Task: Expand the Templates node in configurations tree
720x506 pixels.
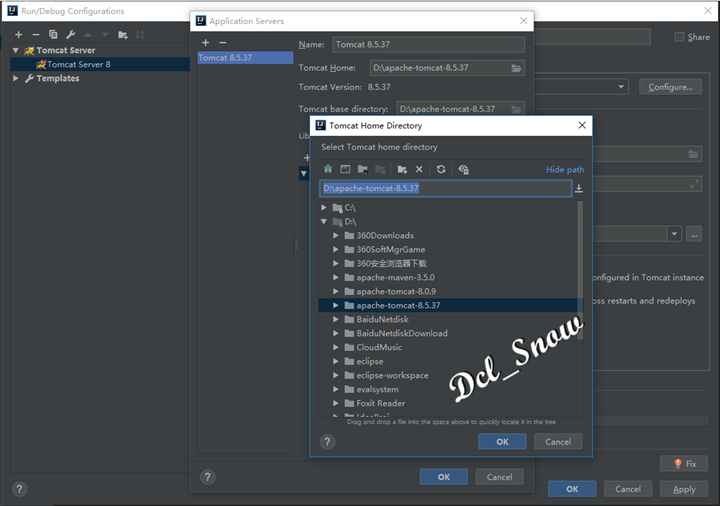Action: tap(16, 78)
